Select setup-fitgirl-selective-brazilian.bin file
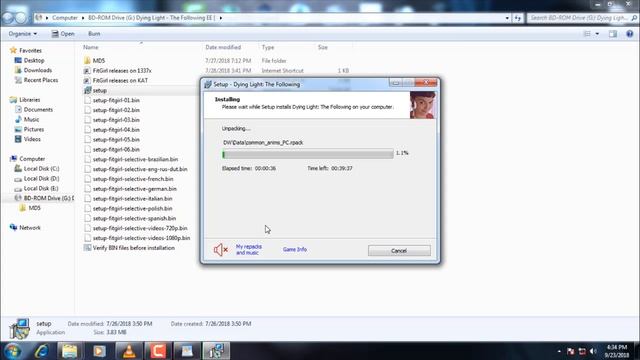This screenshot has height=360, width=640. coord(135,159)
